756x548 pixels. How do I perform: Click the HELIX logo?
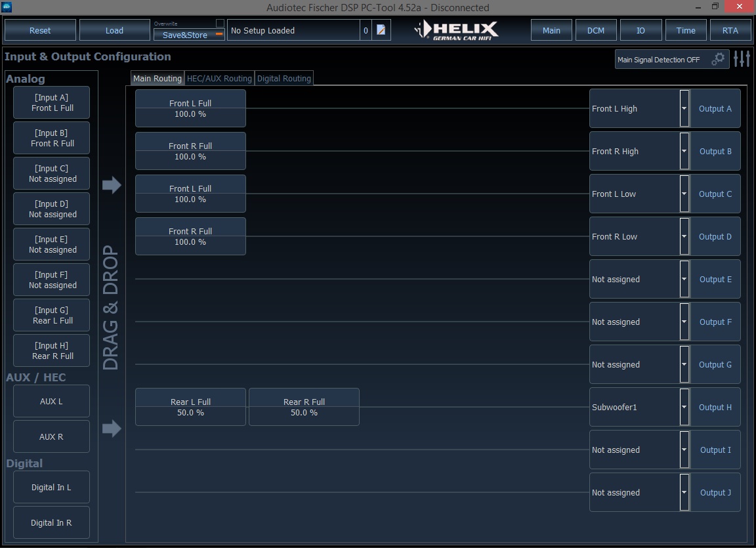456,30
